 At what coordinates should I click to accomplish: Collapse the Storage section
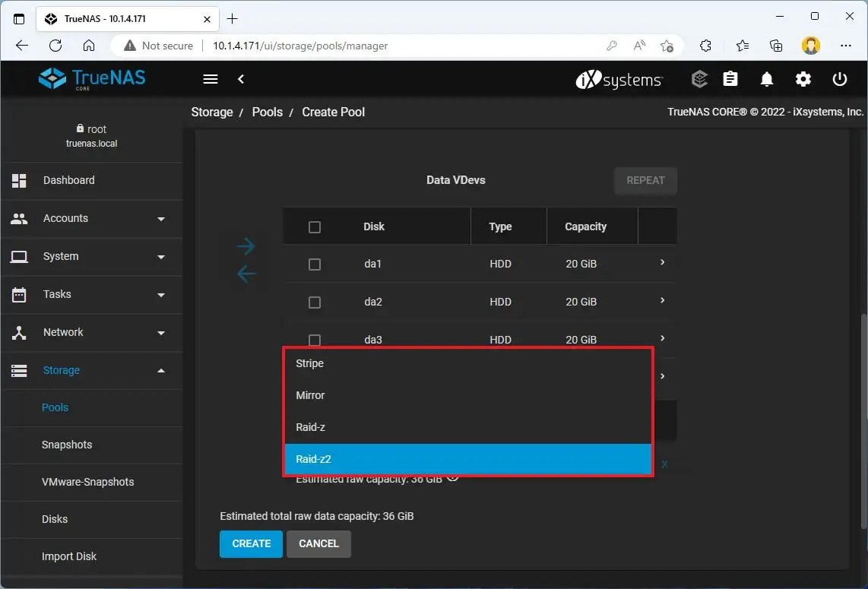91,370
